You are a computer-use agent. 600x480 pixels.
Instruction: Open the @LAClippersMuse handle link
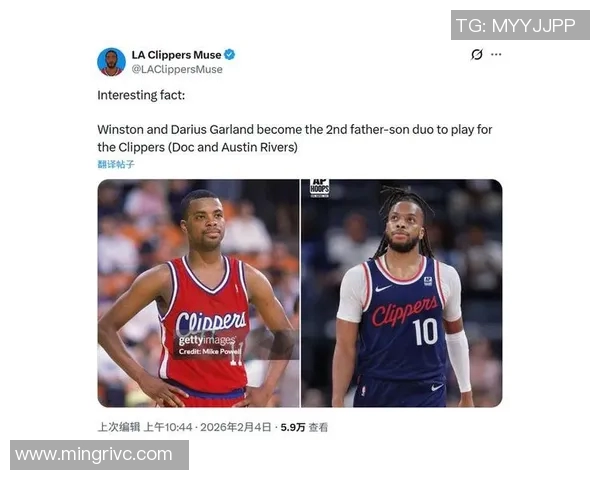point(177,69)
